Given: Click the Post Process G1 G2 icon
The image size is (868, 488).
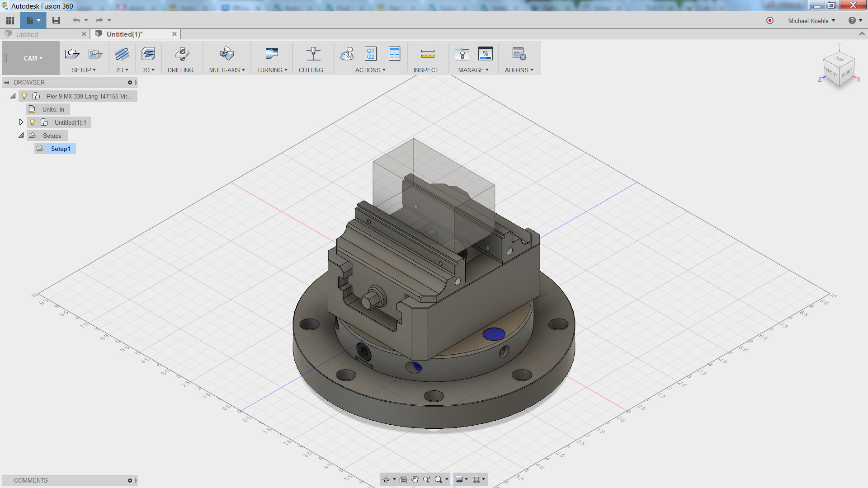Looking at the screenshot, I should 371,54.
